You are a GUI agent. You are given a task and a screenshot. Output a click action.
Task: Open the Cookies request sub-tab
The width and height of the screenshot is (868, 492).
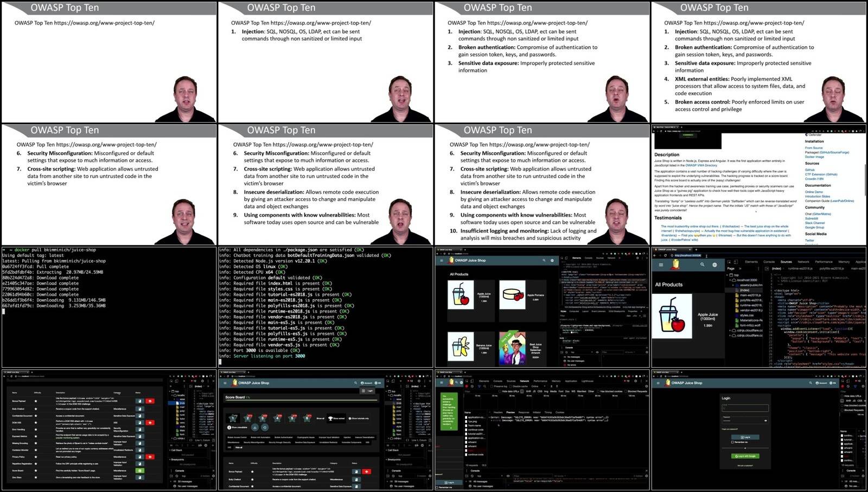click(x=560, y=412)
